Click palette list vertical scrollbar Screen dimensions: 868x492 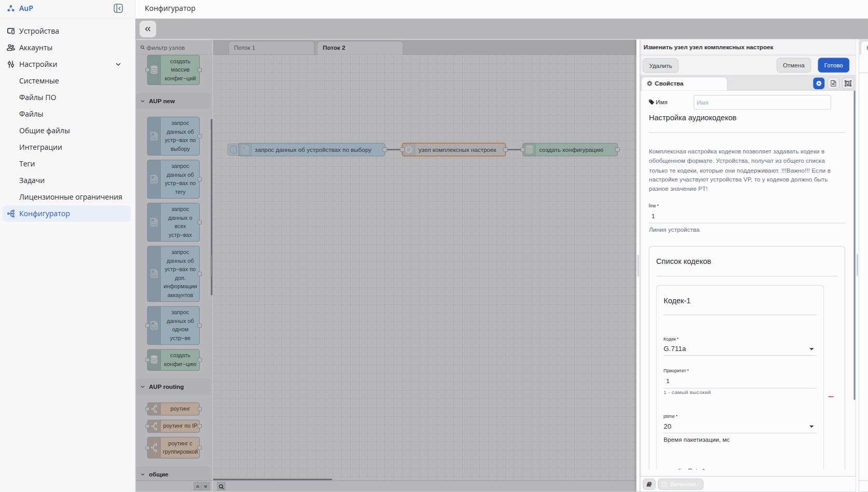tap(211, 207)
